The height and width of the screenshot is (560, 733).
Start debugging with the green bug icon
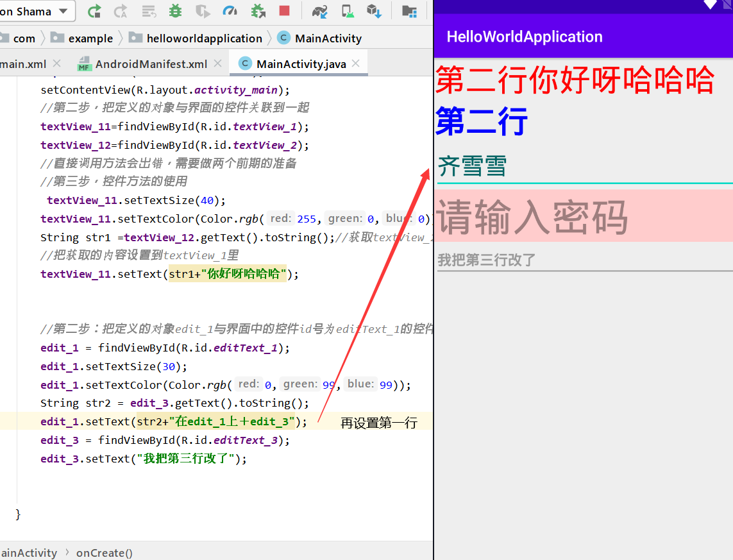pyautogui.click(x=175, y=11)
